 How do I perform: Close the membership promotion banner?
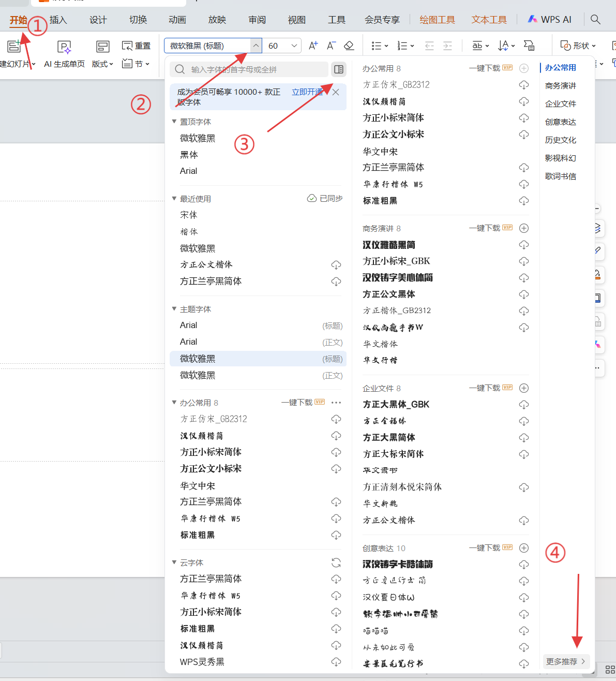pyautogui.click(x=336, y=92)
